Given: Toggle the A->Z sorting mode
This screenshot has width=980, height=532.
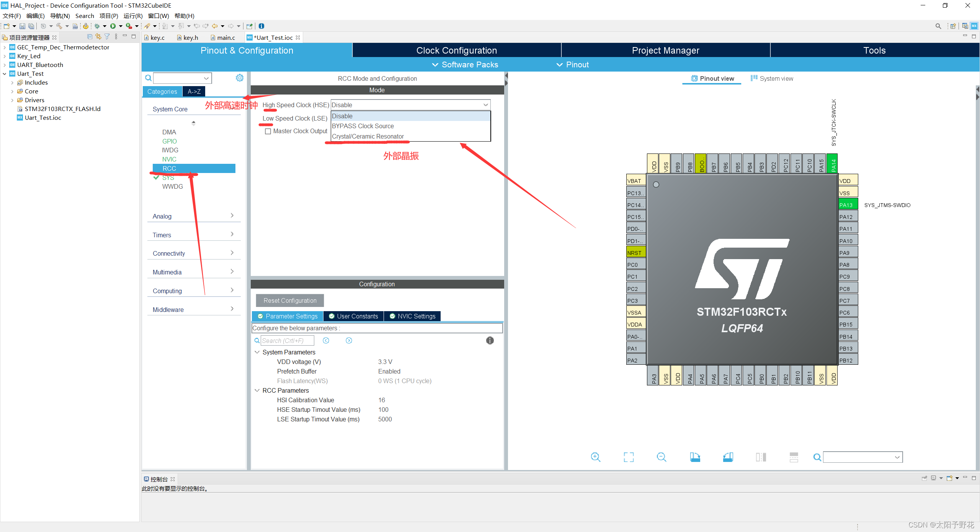Looking at the screenshot, I should pos(194,91).
